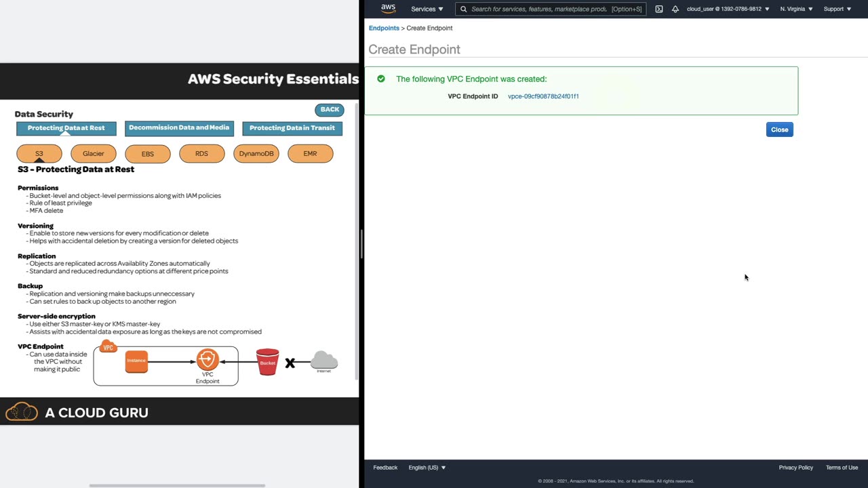Click the VPC Endpoint circle icon
This screenshot has width=868, height=488.
[x=208, y=359]
